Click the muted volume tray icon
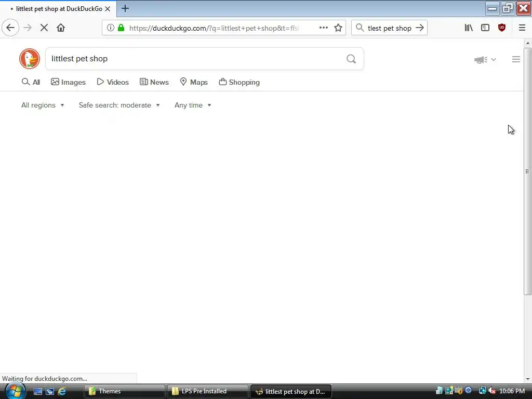Viewport: 532px width, 399px height. [x=492, y=391]
